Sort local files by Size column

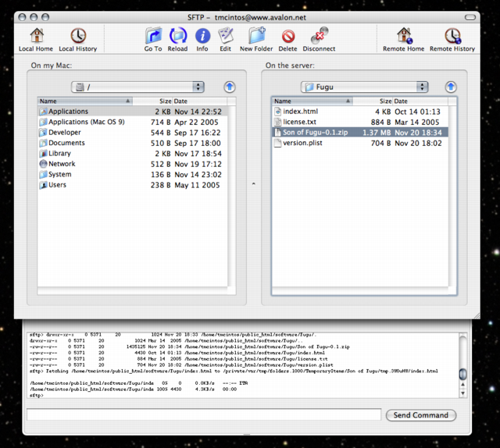(152, 101)
